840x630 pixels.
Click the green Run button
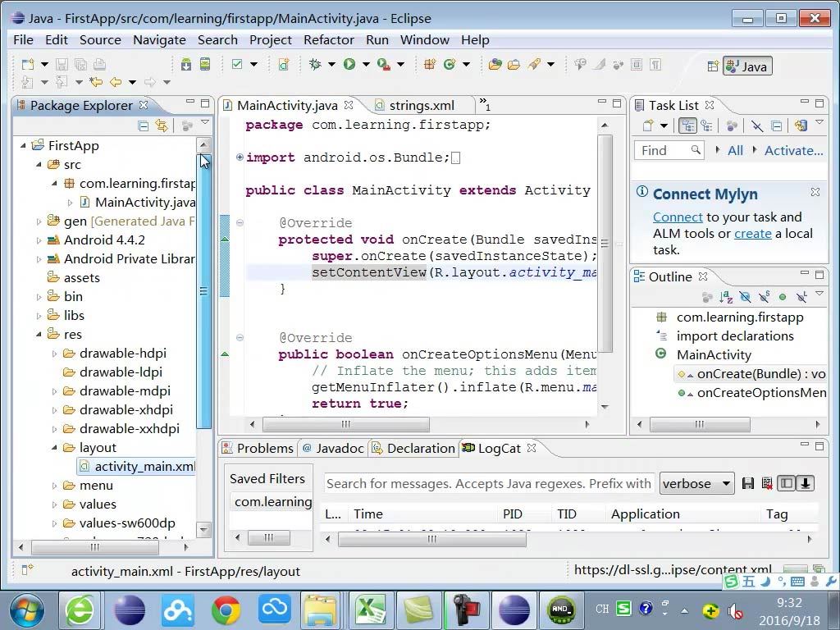[349, 65]
